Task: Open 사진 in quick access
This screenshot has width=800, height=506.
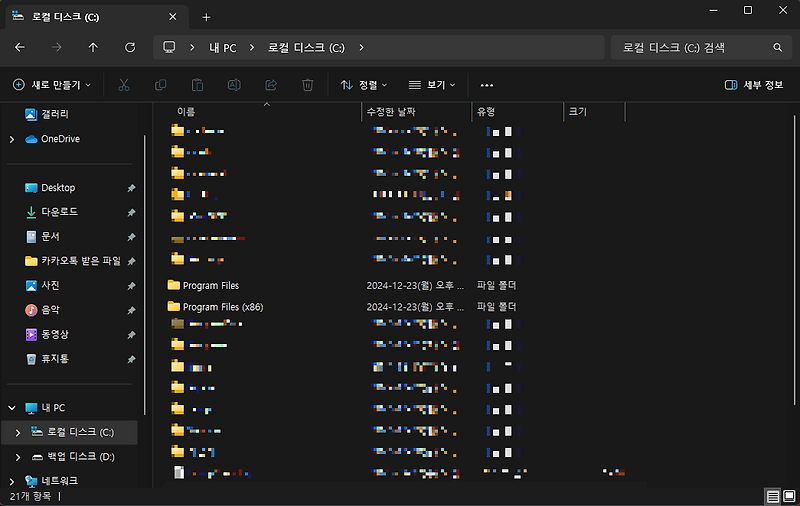Action: [x=42, y=285]
